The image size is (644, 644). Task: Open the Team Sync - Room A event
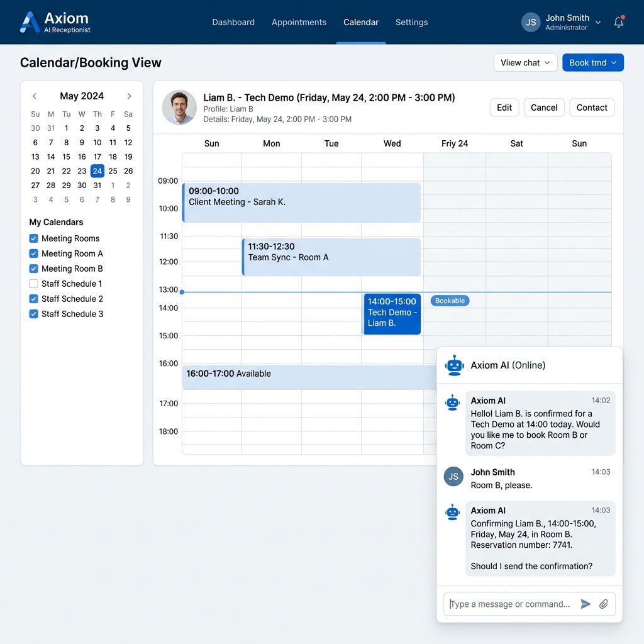331,257
